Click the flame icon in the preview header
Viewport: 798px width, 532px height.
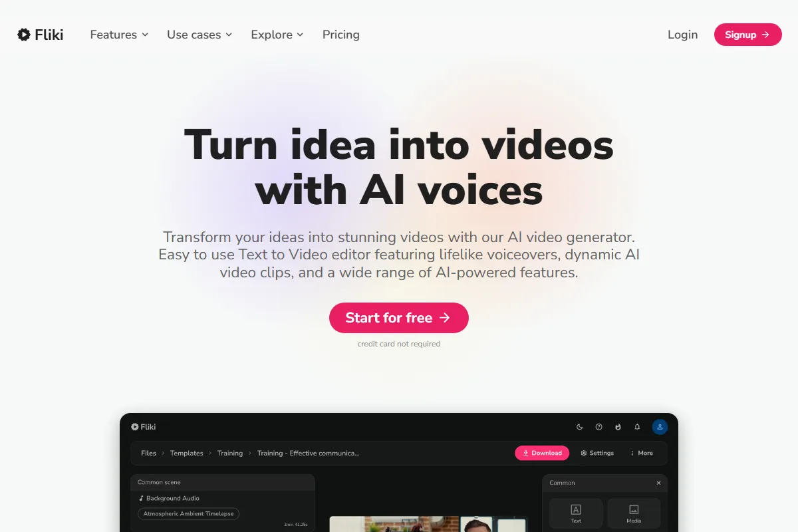point(618,427)
